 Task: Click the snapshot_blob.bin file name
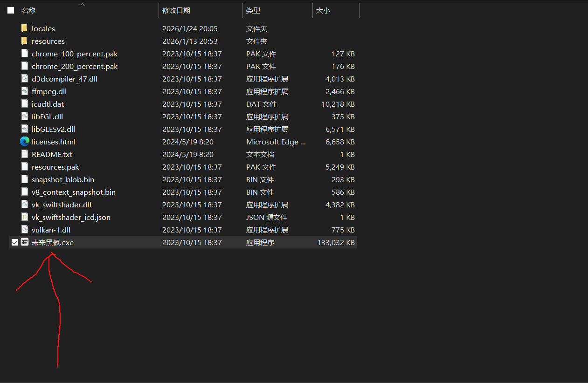coord(63,179)
